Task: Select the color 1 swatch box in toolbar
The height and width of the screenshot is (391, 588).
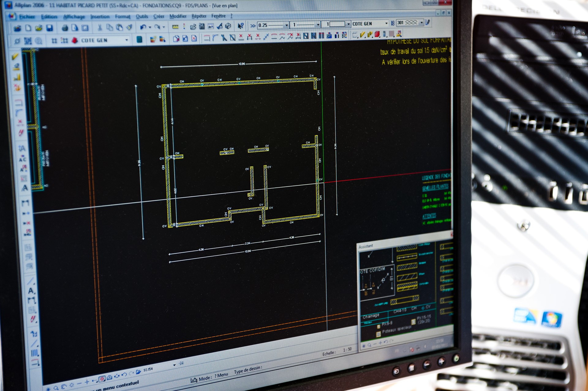Action: coord(337,24)
